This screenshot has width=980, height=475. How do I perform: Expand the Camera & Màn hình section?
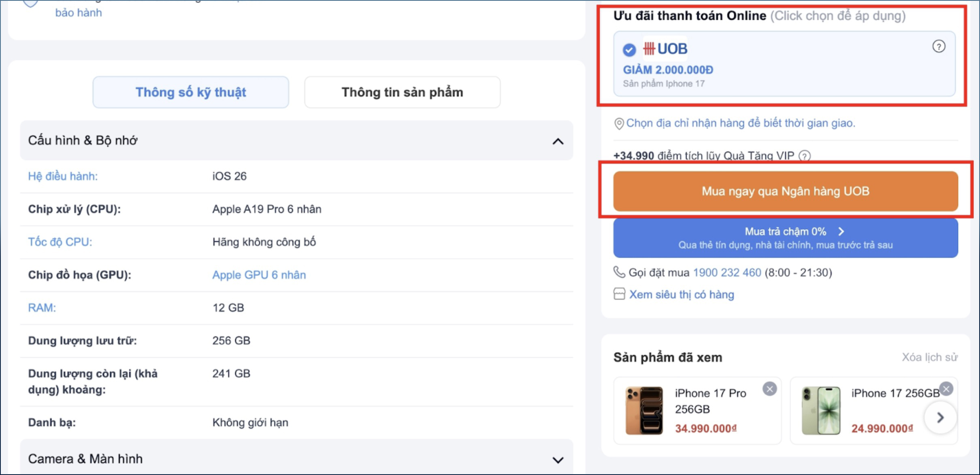click(558, 460)
